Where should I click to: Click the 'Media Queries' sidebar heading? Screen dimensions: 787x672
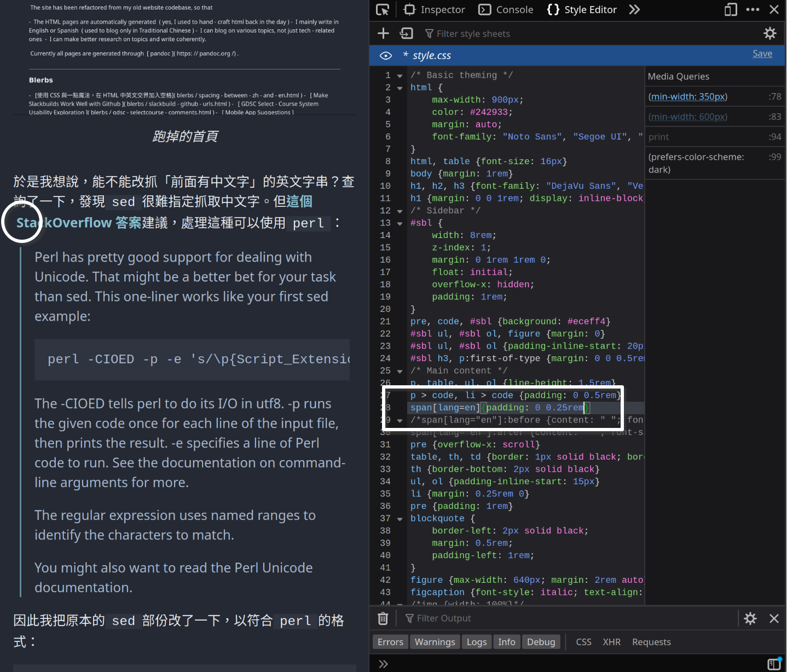679,77
